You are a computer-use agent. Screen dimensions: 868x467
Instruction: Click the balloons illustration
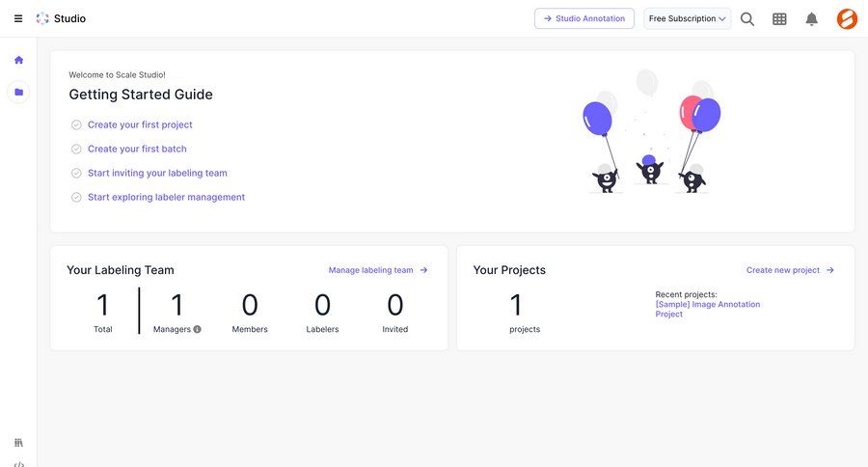pyautogui.click(x=651, y=132)
